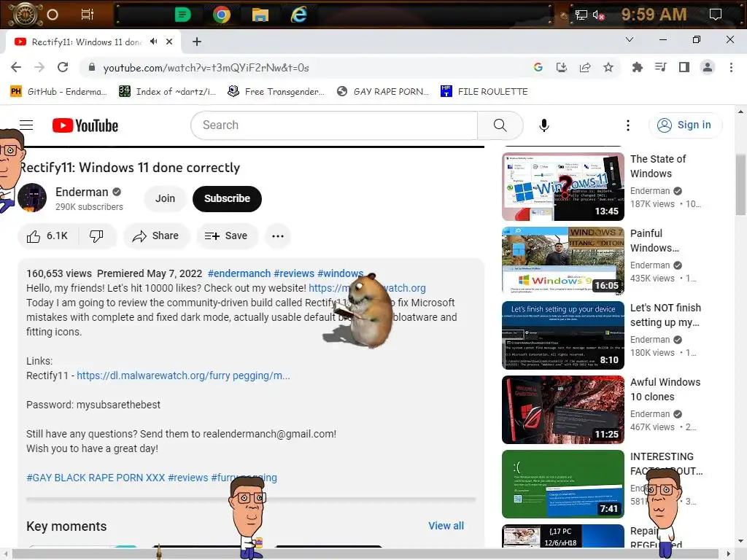Image resolution: width=747 pixels, height=560 pixels.
Task: Go back to the previous page
Action: 16,67
